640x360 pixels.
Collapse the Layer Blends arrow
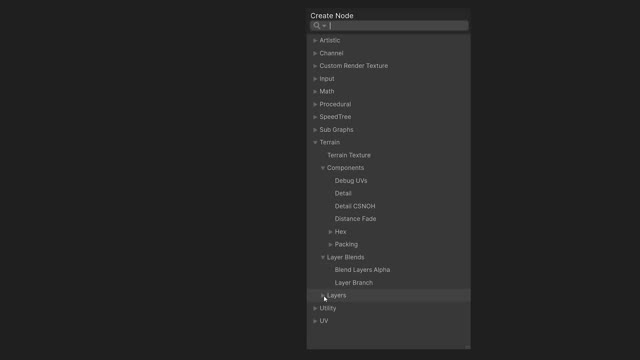(x=323, y=257)
